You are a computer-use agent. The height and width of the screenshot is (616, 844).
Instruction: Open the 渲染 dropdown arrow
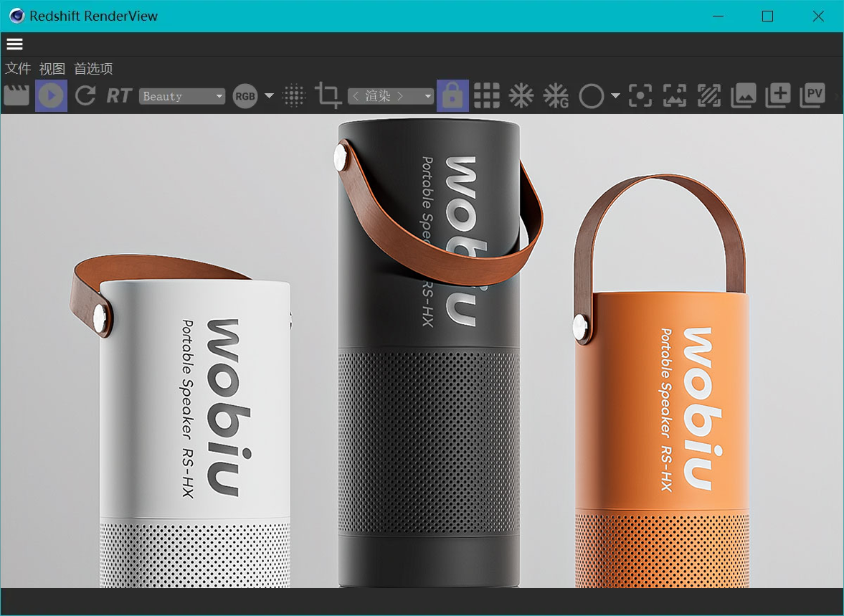coord(428,96)
